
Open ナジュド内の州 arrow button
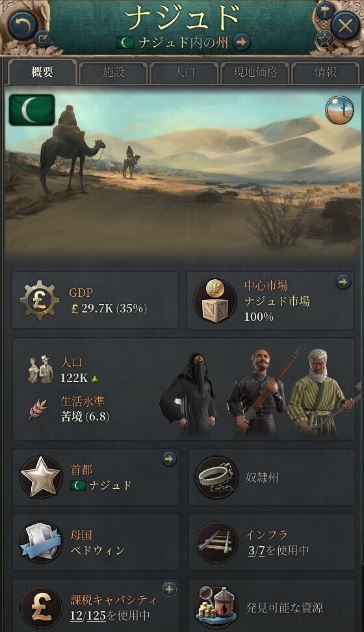point(241,42)
